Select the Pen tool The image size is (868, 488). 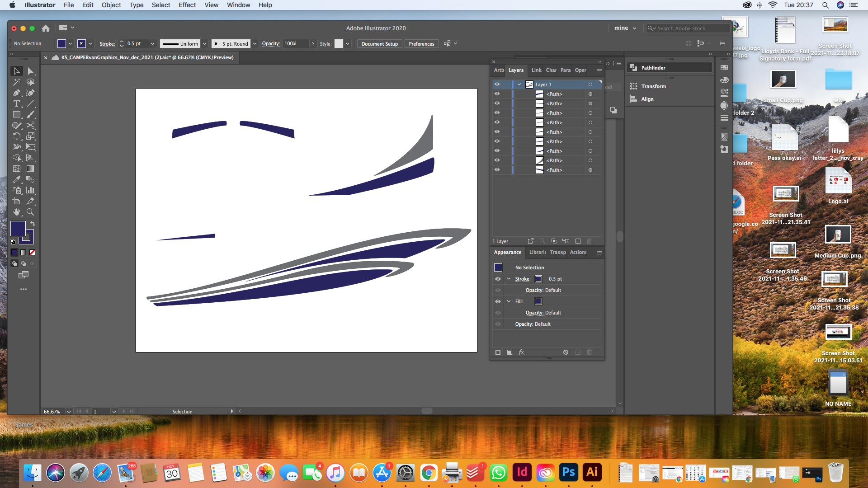point(17,93)
